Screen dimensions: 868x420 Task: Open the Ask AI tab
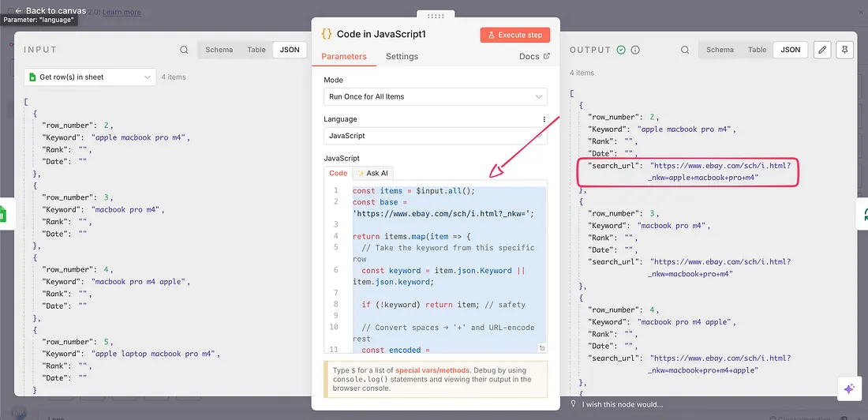point(373,173)
